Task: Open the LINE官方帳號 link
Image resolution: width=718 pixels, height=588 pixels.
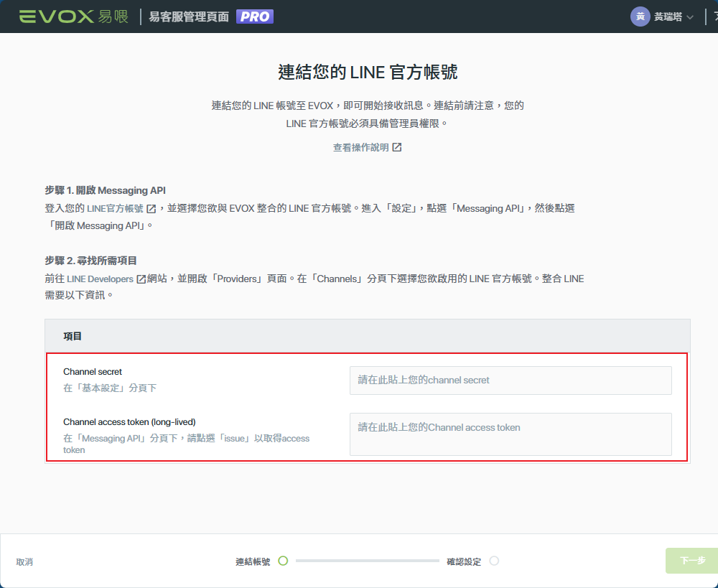Action: click(x=115, y=208)
